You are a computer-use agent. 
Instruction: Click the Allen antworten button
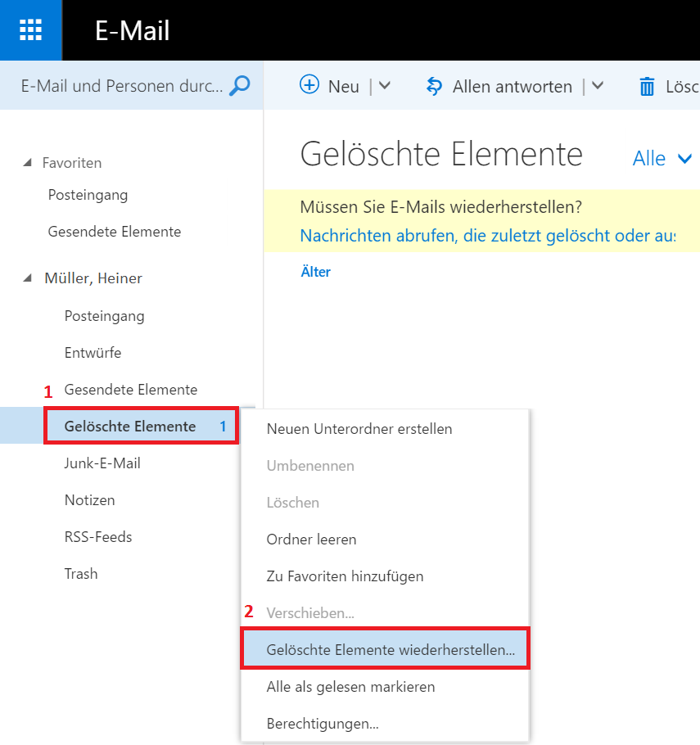[x=513, y=87]
